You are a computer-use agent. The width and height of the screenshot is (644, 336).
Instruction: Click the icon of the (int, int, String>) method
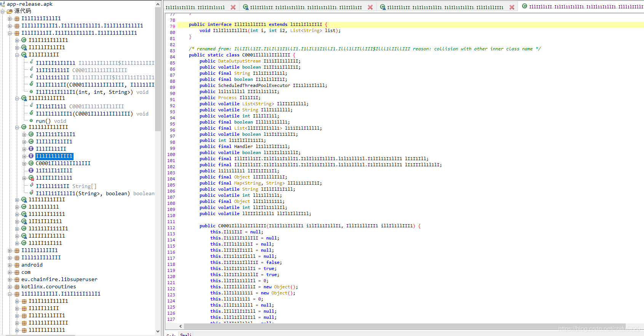click(31, 92)
